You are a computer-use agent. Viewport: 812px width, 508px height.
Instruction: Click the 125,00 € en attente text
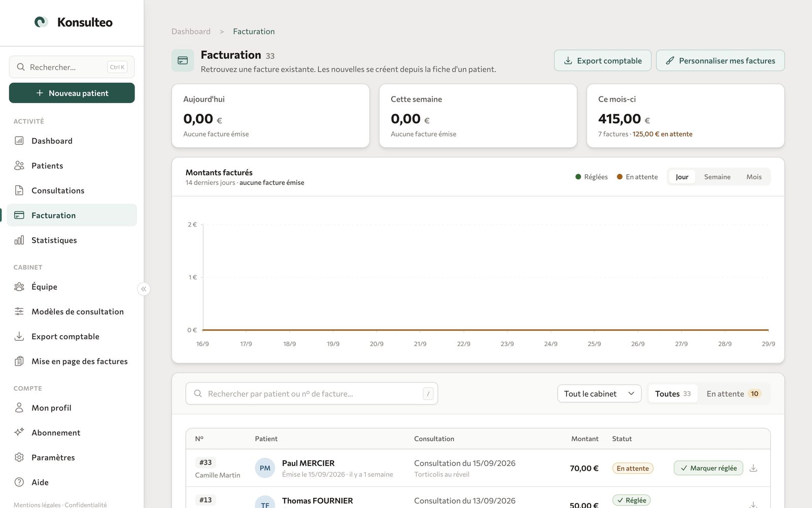(x=662, y=134)
